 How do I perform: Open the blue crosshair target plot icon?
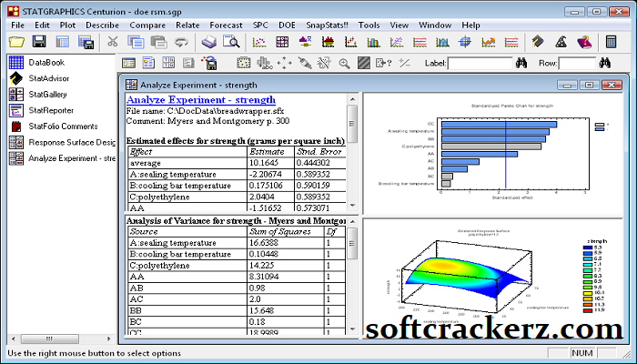(465, 42)
